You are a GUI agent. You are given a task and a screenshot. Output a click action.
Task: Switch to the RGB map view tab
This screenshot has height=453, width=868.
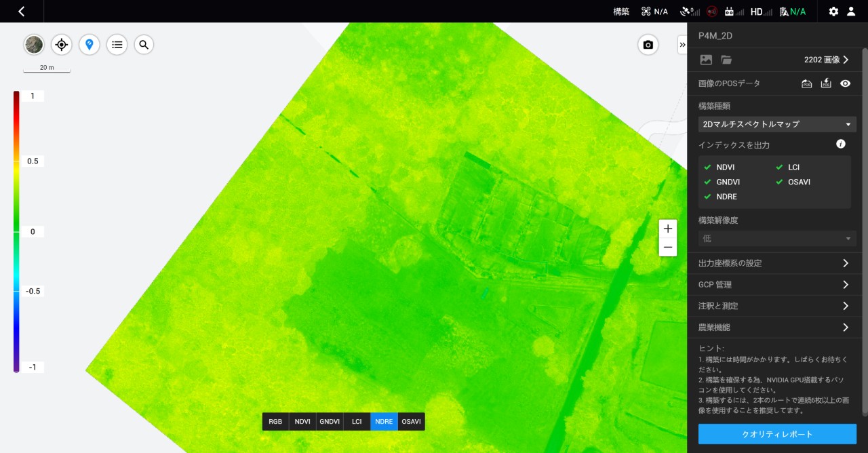coord(275,422)
